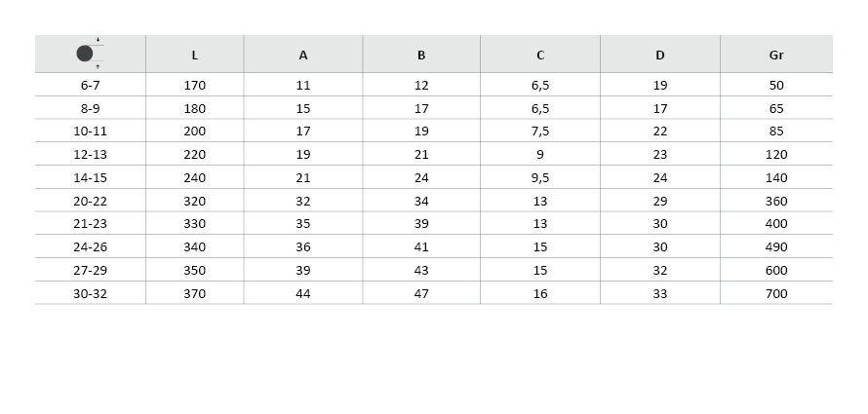Click the 9,5 value in column C
Image resolution: width=868 pixels, height=414 pixels.
540,178
